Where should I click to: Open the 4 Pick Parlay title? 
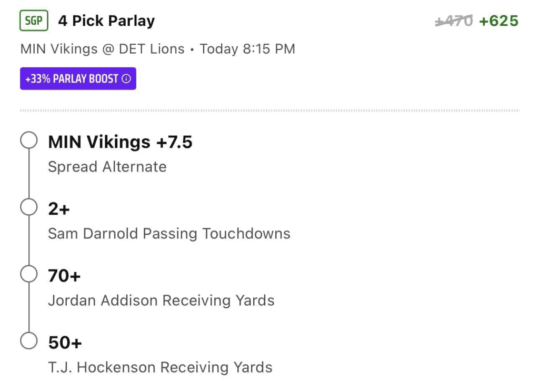106,21
